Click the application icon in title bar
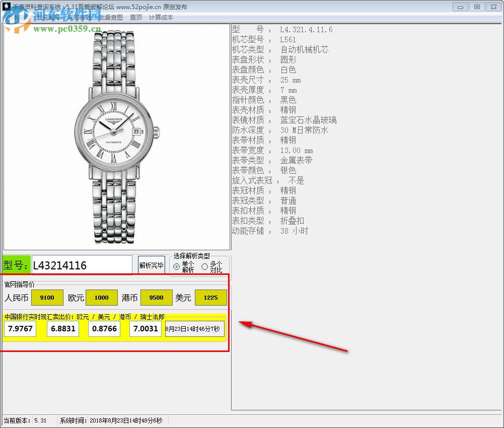Image resolution: width=504 pixels, height=428 pixels. click(7, 7)
